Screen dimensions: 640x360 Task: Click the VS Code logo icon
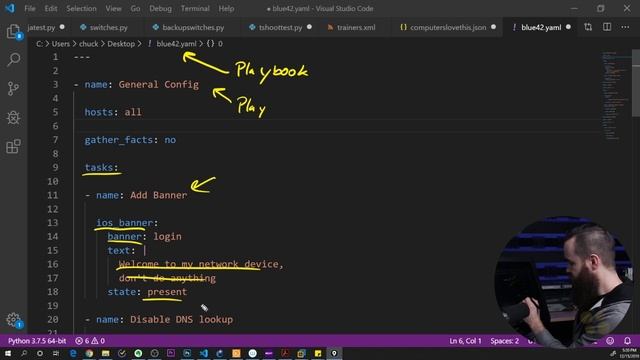pyautogui.click(x=10, y=8)
